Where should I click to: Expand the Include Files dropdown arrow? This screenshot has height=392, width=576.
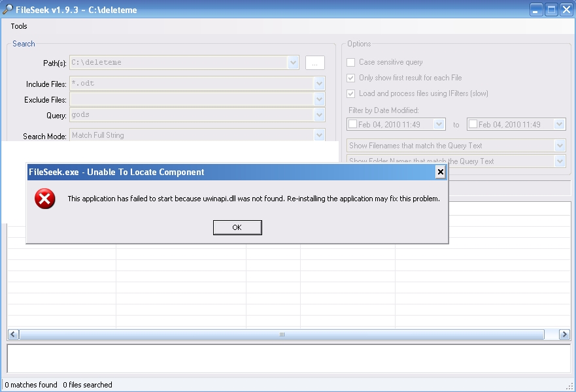point(319,84)
